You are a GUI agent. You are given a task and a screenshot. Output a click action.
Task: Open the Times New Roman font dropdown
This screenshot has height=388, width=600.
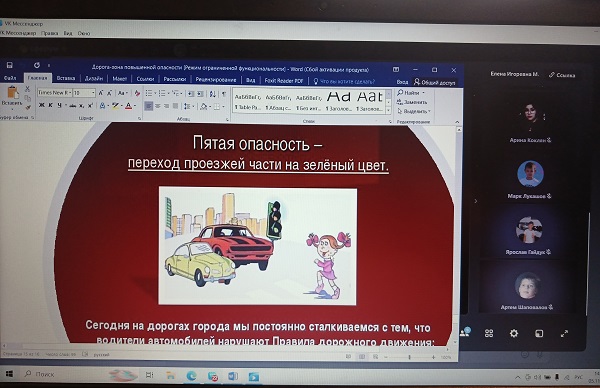point(54,93)
